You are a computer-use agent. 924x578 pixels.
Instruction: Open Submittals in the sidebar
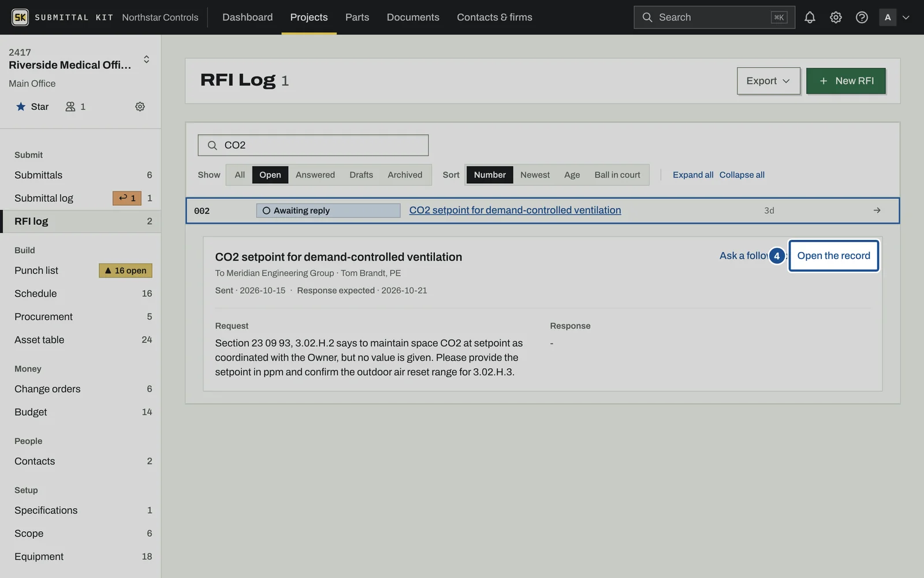tap(80, 175)
